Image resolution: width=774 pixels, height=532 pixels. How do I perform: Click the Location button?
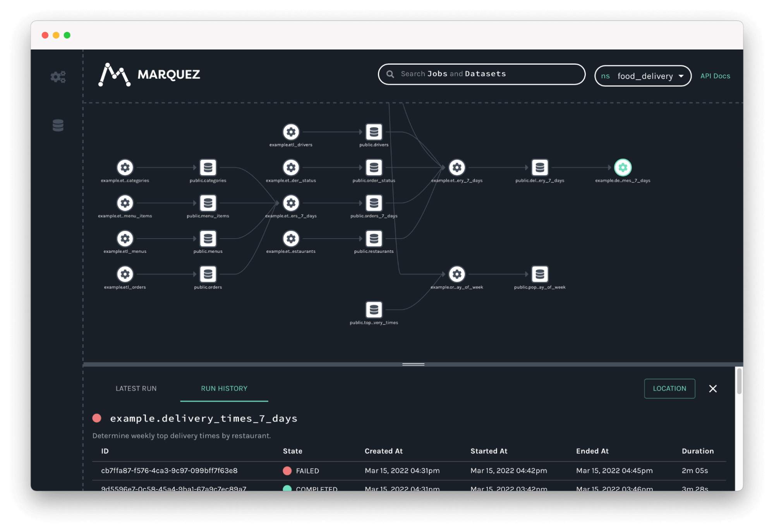669,388
